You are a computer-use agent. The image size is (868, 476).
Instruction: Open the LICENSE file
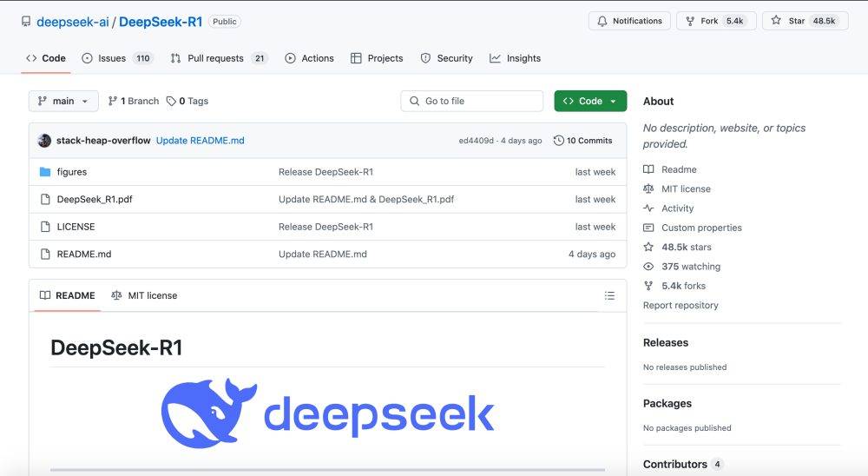click(76, 227)
